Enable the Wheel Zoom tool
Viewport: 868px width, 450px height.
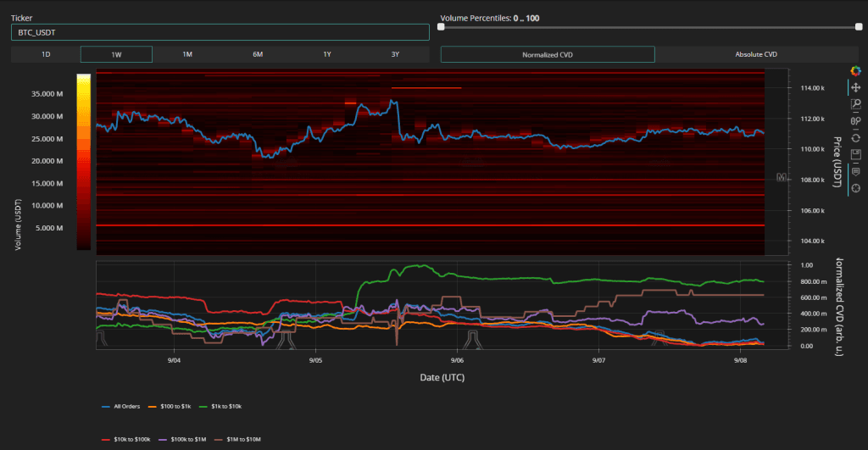(x=856, y=120)
